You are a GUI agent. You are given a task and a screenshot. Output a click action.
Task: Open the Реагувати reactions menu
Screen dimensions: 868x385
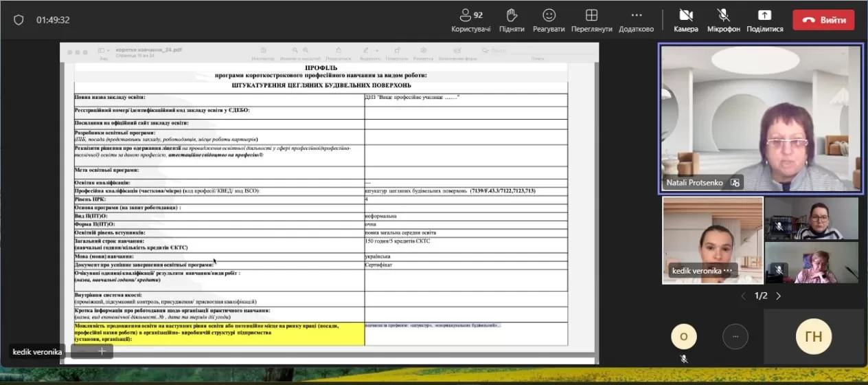coord(549,20)
